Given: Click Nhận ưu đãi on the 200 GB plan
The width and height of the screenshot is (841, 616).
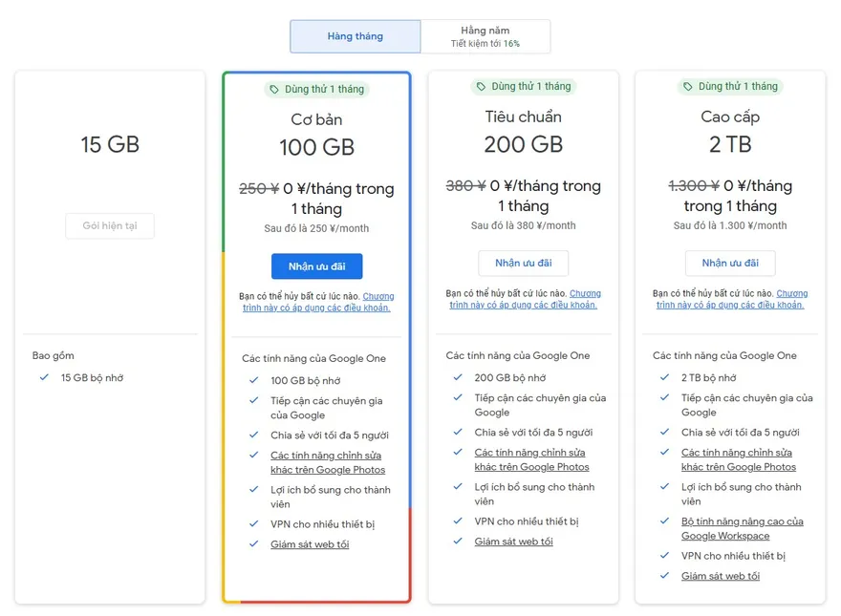Looking at the screenshot, I should [x=523, y=264].
